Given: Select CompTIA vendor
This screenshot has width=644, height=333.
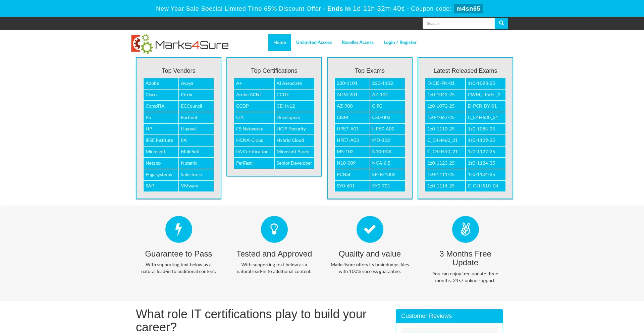Looking at the screenshot, I should click(161, 106).
